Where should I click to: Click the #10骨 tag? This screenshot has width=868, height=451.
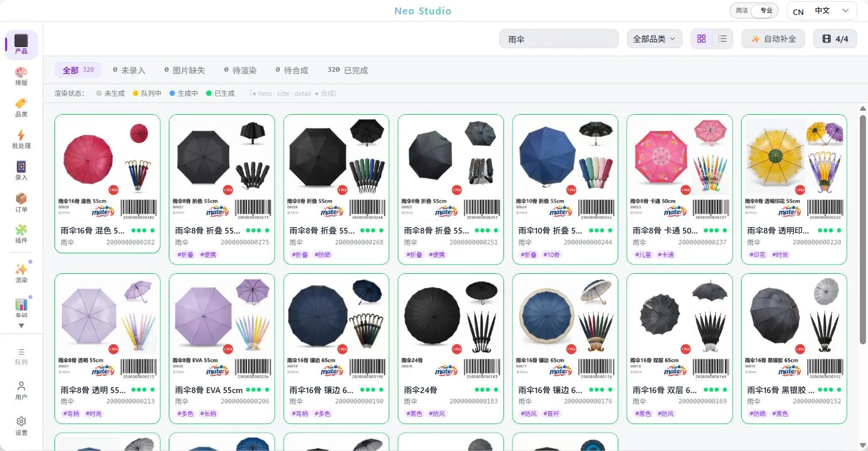(x=551, y=255)
